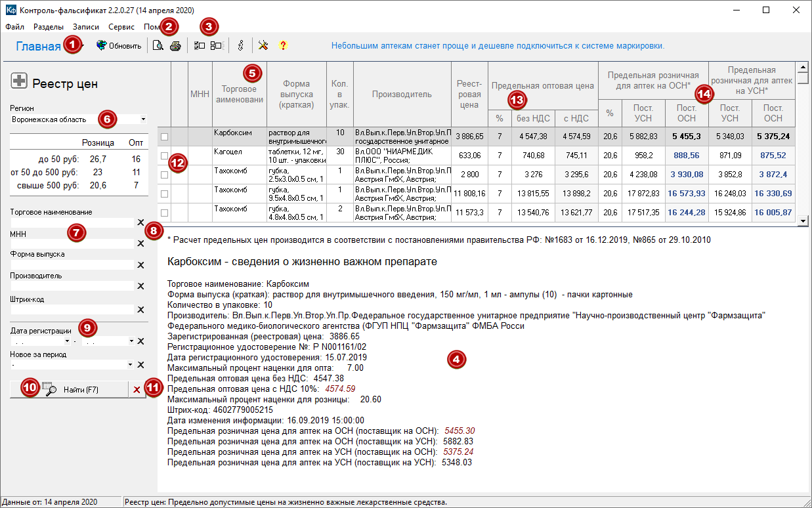
Task: Tick checkbox of Тахокомб 9.5x4.8x0.5 row
Action: pos(165,194)
